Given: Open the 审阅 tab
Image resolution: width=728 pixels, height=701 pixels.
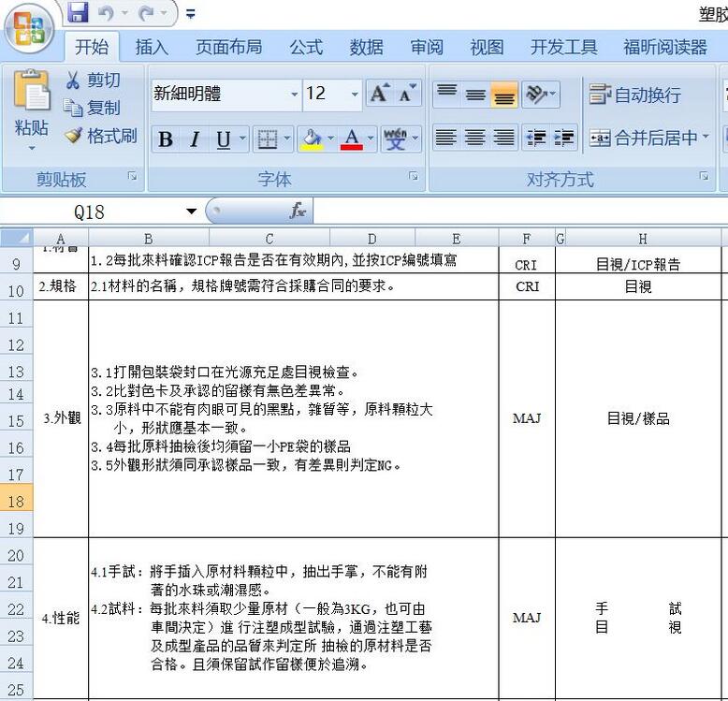Looking at the screenshot, I should point(427,47).
